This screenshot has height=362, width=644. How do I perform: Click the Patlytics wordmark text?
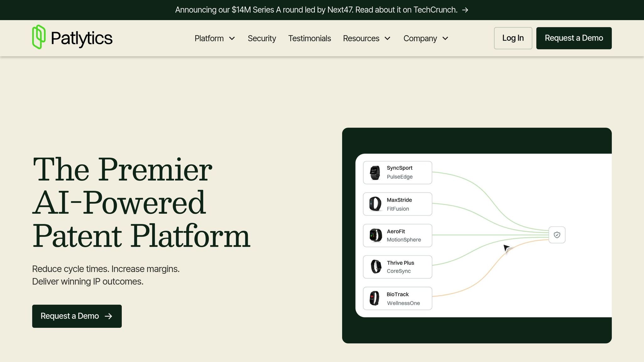click(x=81, y=38)
